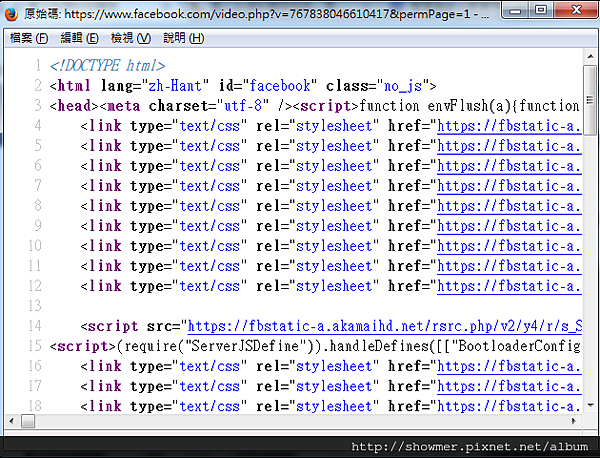Open the fbstatic-a stylesheet link on line 11

coord(509,266)
